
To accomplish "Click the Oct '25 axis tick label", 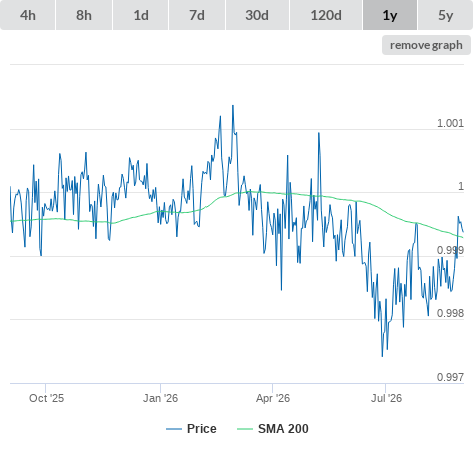I will point(46,398).
